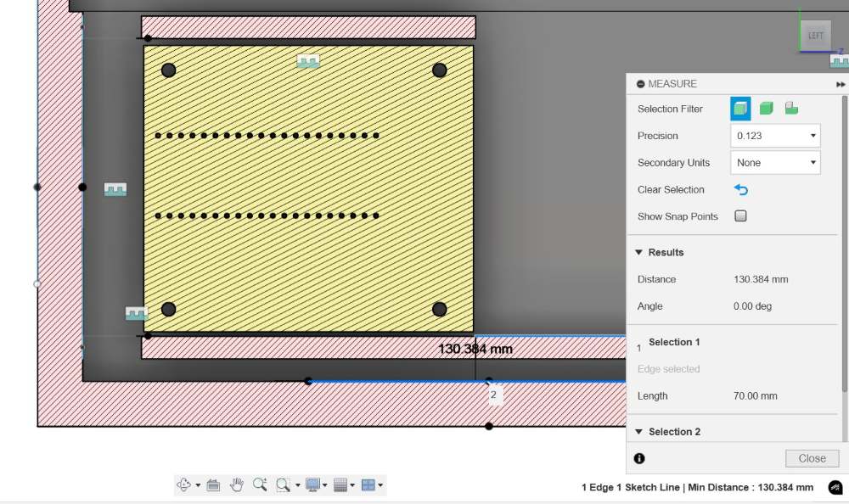Click the status bar bottom-right round icon

(x=835, y=487)
